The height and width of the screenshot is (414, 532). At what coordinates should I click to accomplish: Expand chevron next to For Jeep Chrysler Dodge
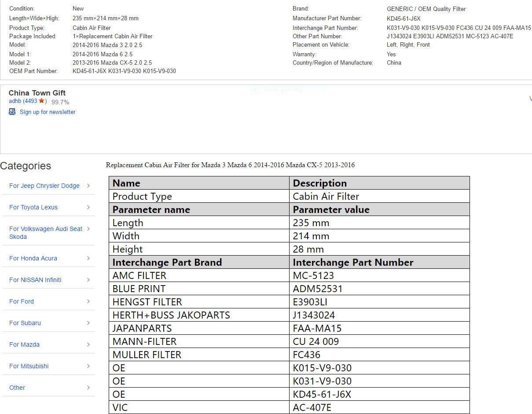(88, 186)
